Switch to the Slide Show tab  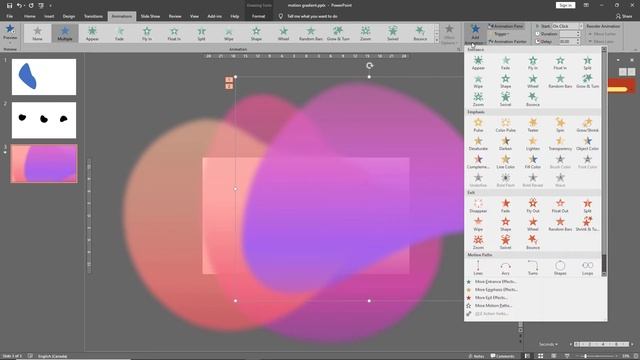click(150, 16)
